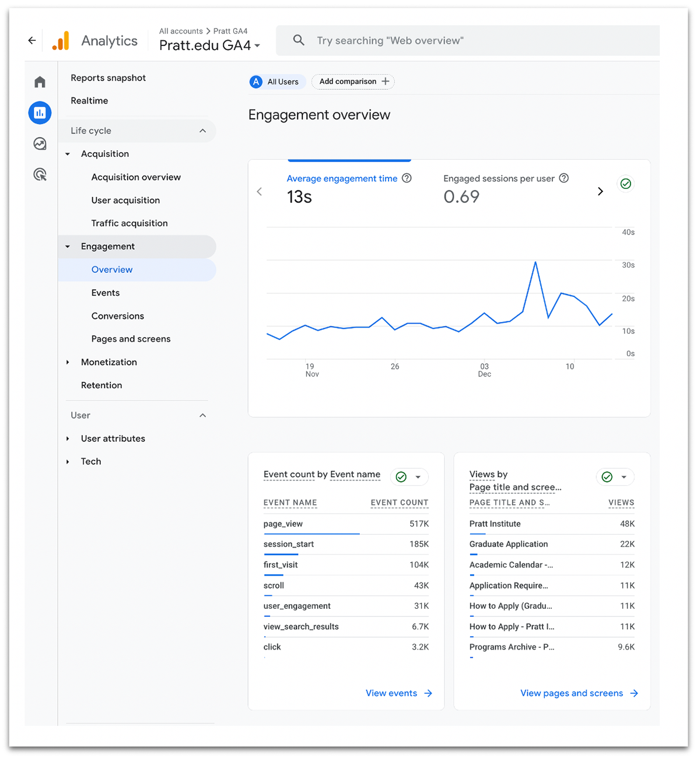
Task: Click the search magnifier icon
Action: point(299,40)
